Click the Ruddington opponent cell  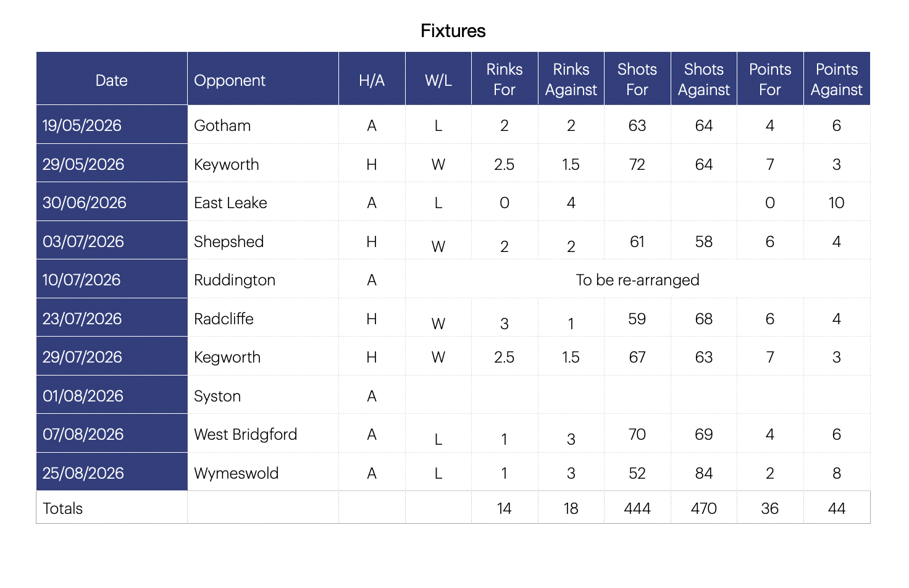click(x=263, y=280)
